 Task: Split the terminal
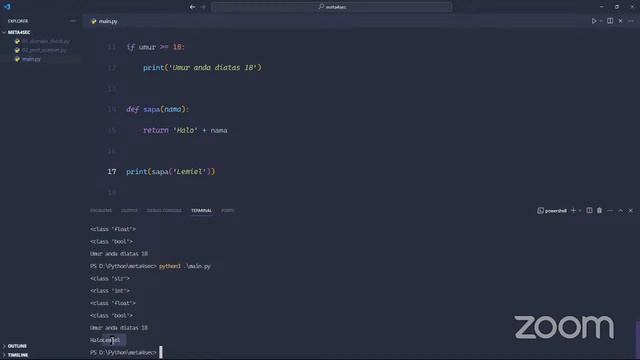(x=589, y=211)
